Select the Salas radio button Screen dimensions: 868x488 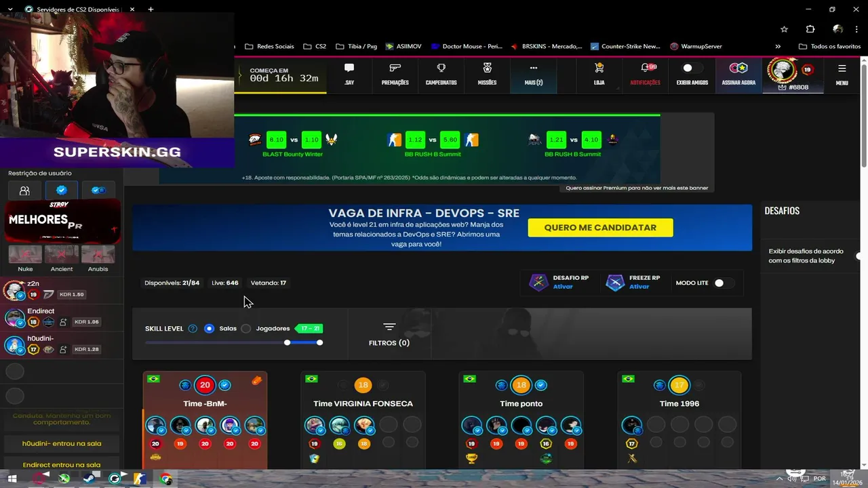pos(209,329)
